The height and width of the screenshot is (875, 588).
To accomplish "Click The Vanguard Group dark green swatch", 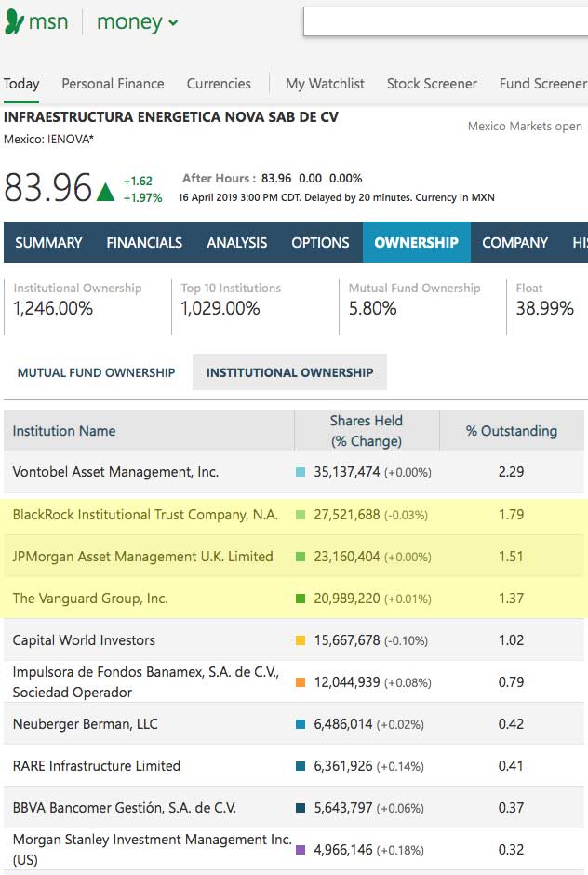I will [301, 599].
